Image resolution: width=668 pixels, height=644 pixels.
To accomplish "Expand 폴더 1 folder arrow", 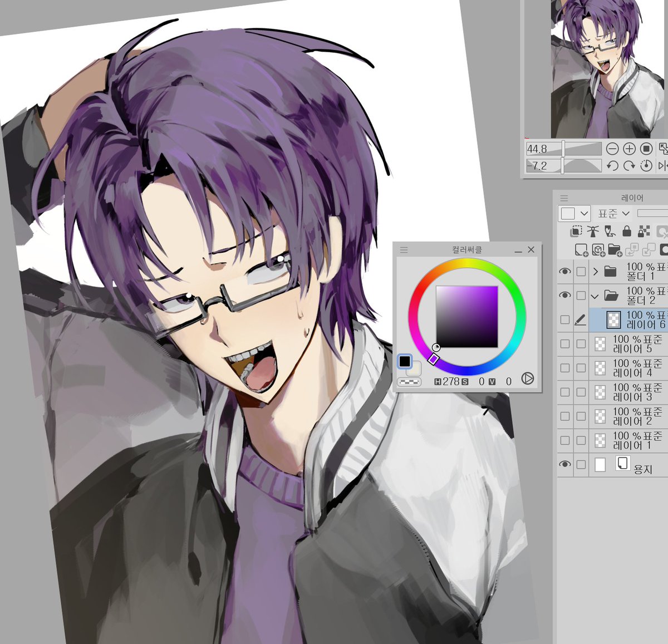I will pyautogui.click(x=595, y=272).
